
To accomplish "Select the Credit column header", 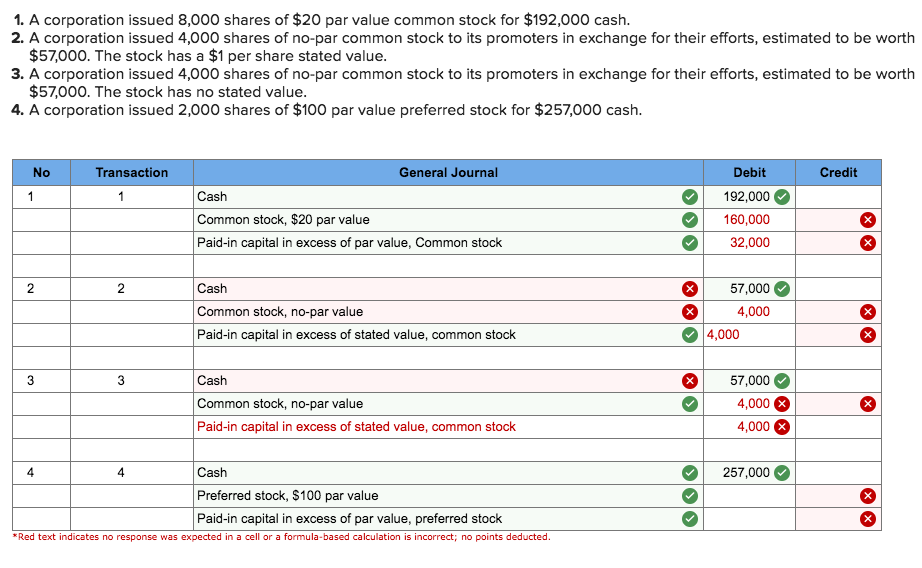I will pyautogui.click(x=839, y=172).
